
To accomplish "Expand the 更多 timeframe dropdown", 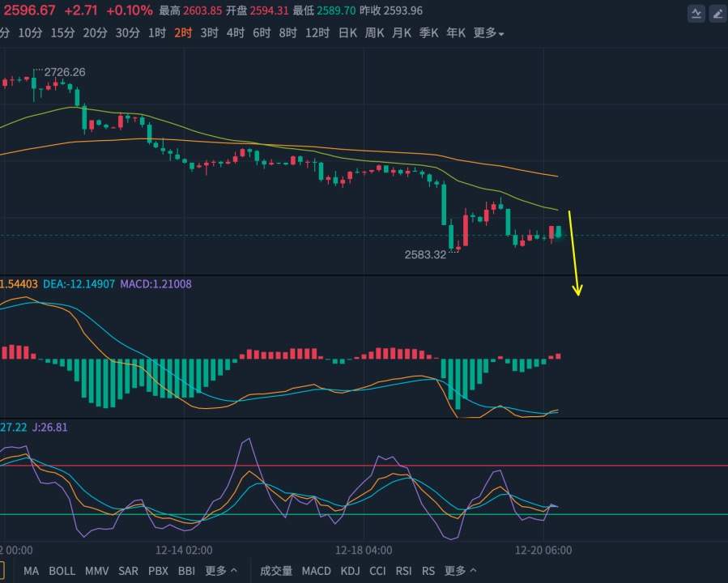I will pos(488,33).
